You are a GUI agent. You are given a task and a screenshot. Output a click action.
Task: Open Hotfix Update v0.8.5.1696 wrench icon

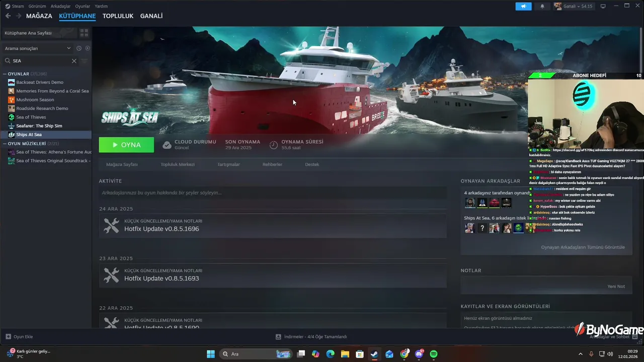coord(111,225)
